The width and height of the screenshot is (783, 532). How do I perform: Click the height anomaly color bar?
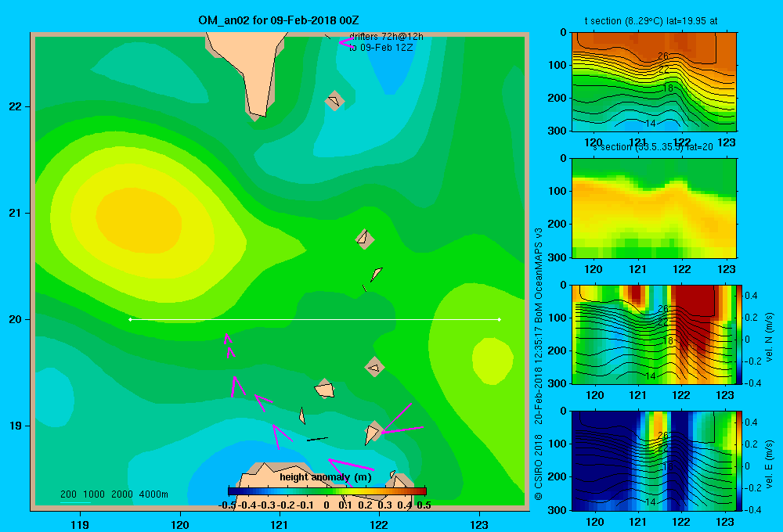[x=327, y=491]
